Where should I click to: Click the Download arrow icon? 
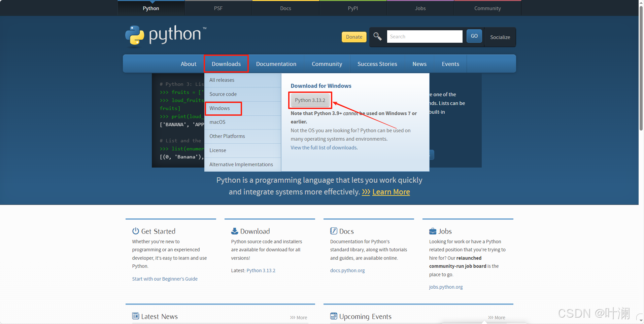pyautogui.click(x=234, y=231)
